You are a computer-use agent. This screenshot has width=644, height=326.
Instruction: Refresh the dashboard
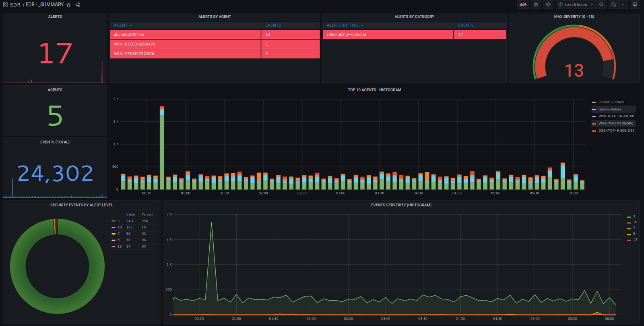click(613, 4)
